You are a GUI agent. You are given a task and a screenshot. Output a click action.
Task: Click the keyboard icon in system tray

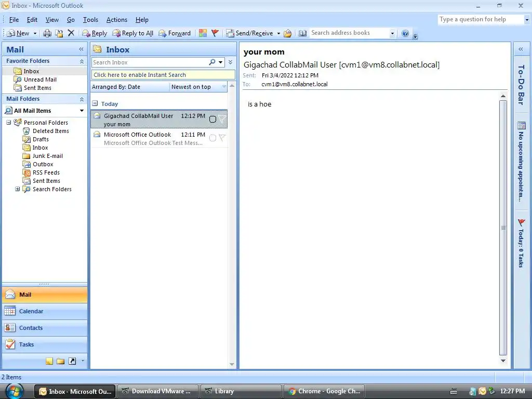[454, 392]
